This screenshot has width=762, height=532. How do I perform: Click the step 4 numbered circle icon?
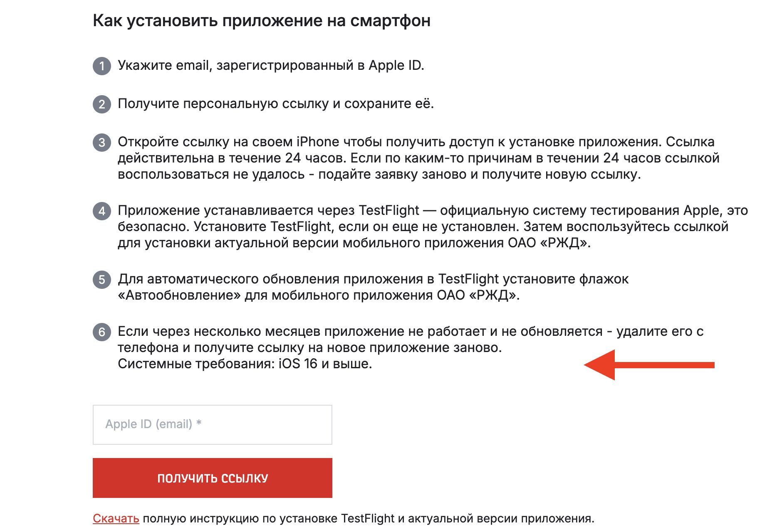coord(101,212)
